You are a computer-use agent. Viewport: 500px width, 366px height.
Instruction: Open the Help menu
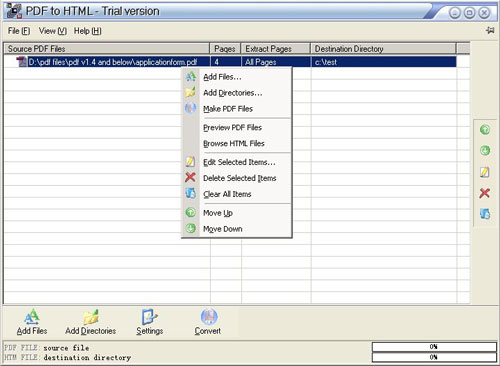tap(88, 31)
